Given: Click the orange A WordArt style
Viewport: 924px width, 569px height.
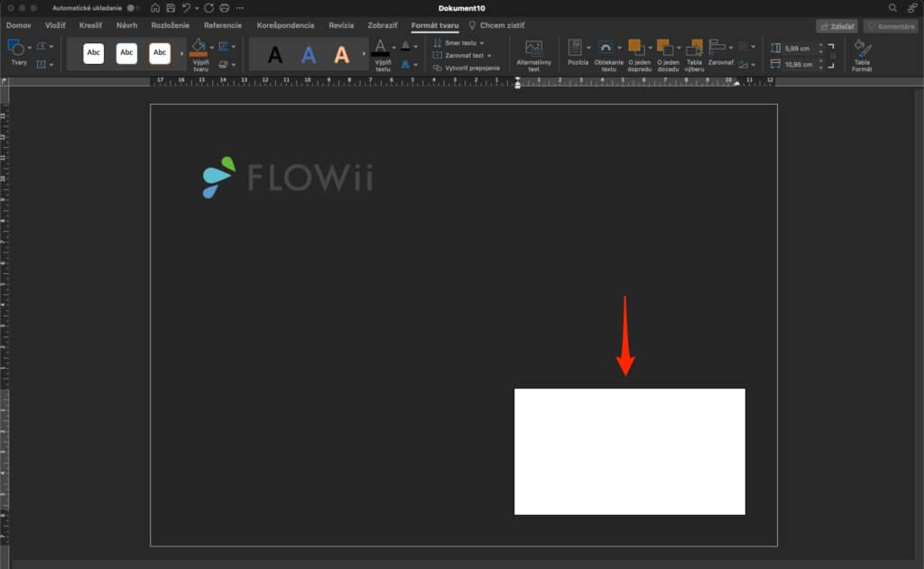Looking at the screenshot, I should click(342, 55).
